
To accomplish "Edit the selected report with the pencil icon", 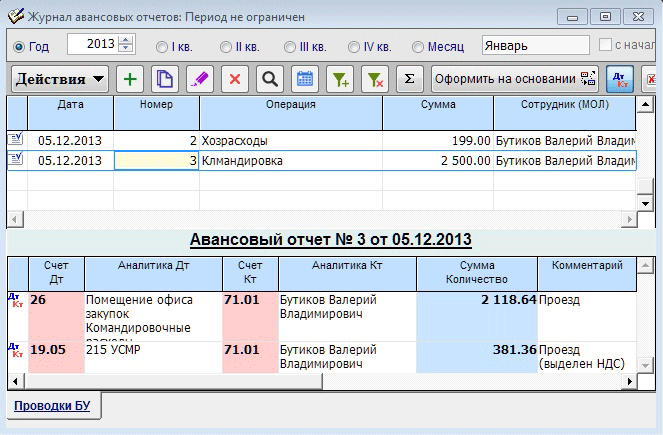I will 200,79.
